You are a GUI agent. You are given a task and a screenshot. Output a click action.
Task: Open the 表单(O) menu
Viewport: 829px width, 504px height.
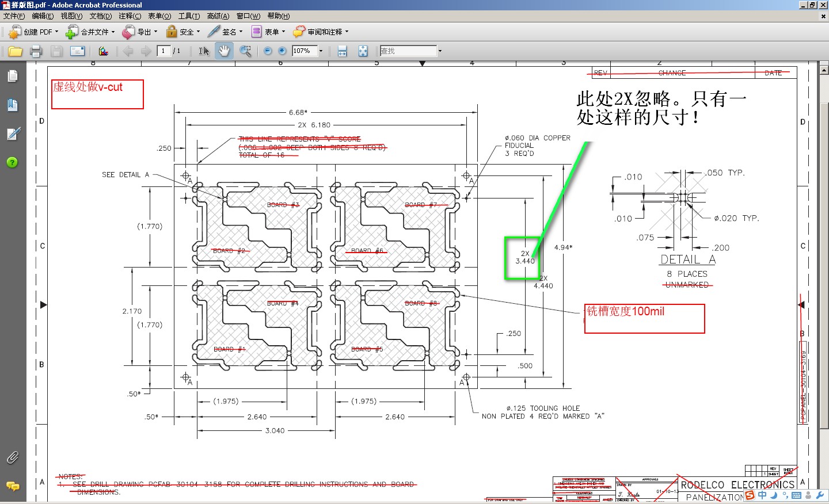pos(159,16)
